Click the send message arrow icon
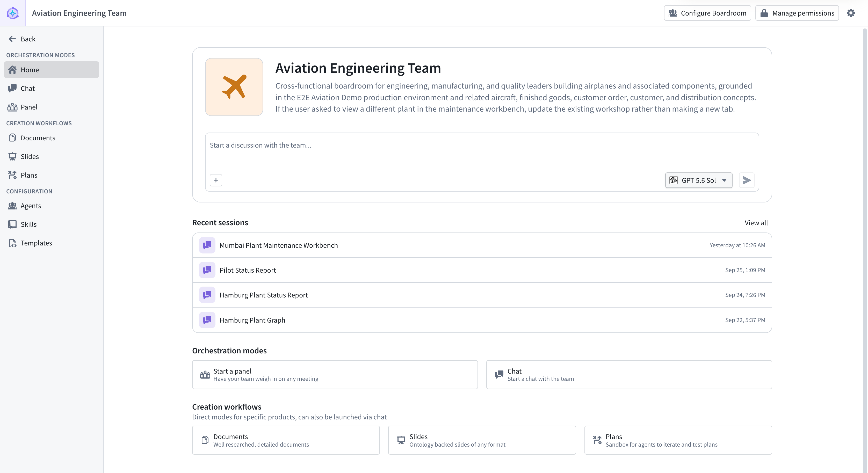This screenshot has height=473, width=868. click(746, 180)
